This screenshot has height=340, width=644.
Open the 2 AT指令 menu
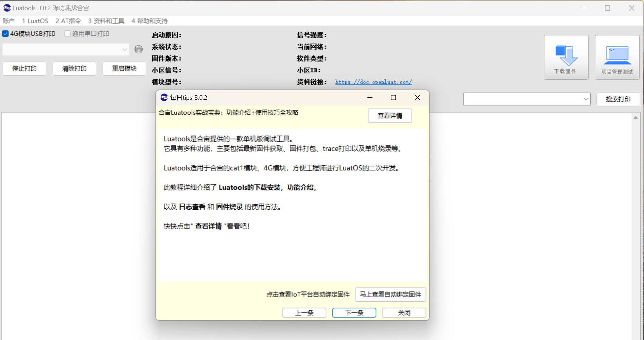coord(68,21)
